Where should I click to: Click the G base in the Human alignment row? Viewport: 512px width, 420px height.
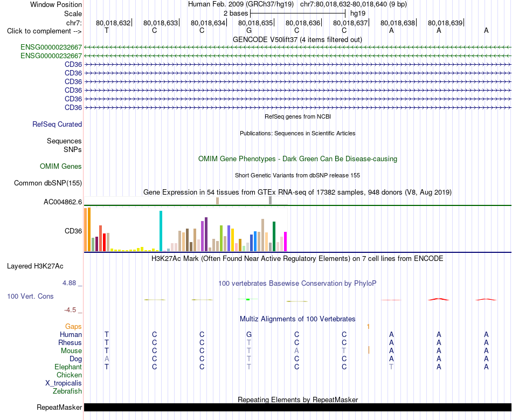click(249, 334)
